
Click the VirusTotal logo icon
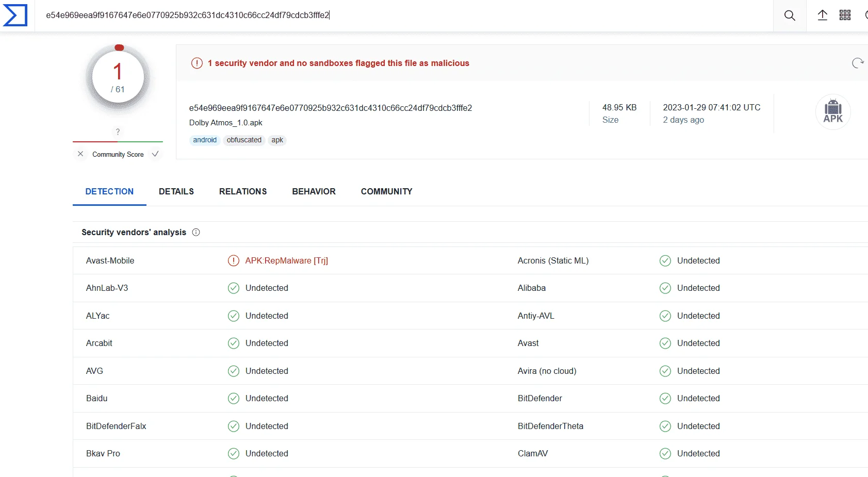click(x=15, y=15)
